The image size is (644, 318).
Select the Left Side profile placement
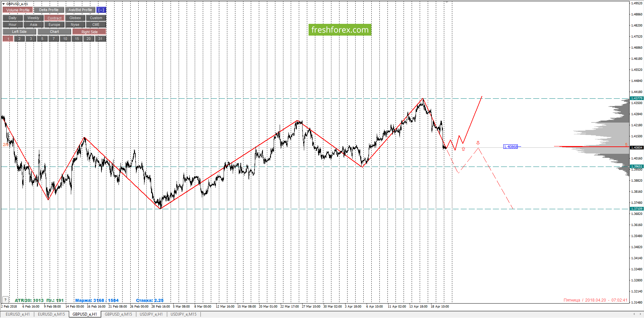coord(19,32)
